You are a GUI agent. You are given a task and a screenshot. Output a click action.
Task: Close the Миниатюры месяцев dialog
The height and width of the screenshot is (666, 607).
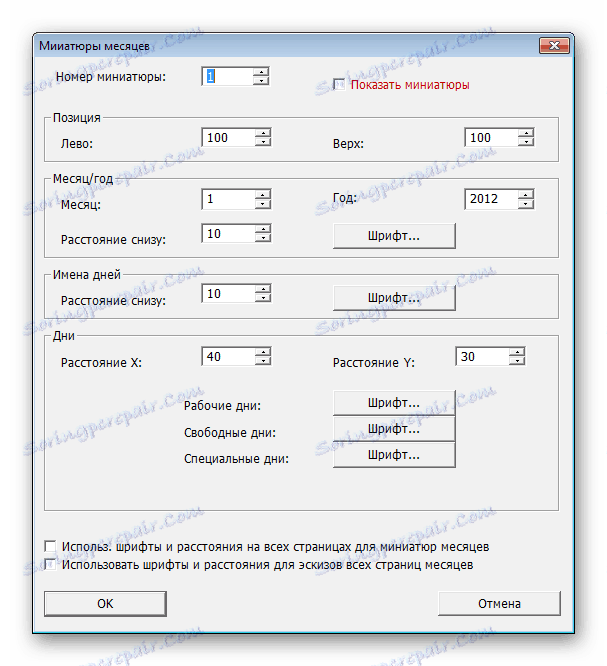click(x=554, y=45)
